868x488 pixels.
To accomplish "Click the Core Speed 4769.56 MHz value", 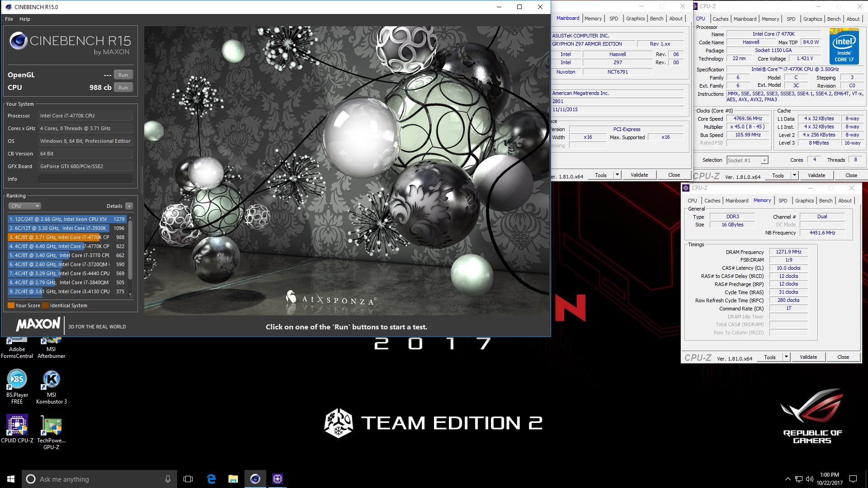I will (x=748, y=119).
